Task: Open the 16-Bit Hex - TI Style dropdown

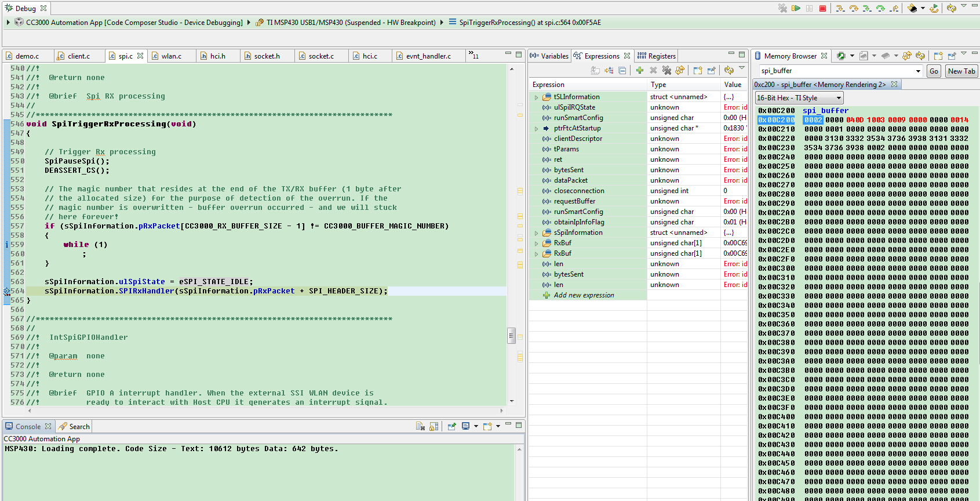Action: point(799,98)
